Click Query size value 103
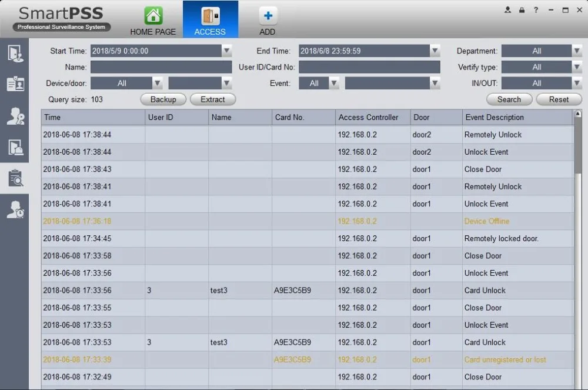588x390 pixels. coord(97,99)
